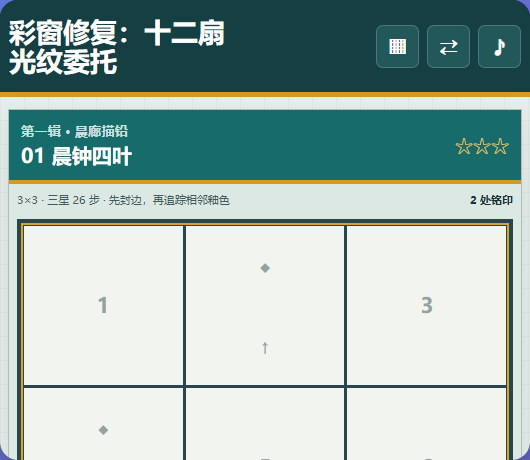Click the second star rating icon
This screenshot has width=530, height=460.
[482, 146]
